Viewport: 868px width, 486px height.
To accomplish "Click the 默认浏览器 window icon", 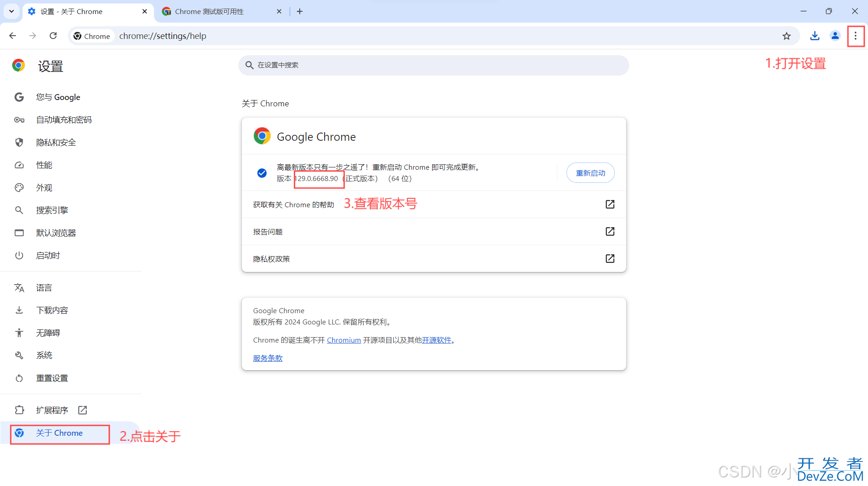I will [x=19, y=233].
